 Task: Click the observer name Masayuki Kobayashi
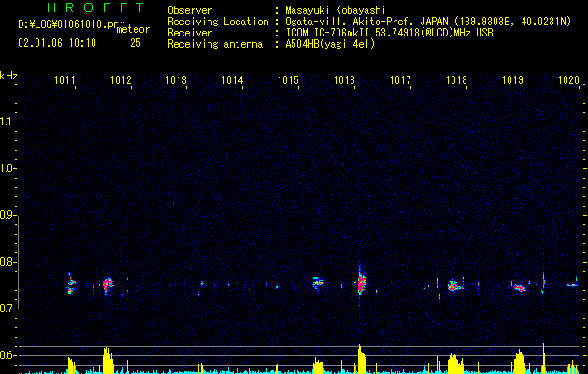point(336,10)
